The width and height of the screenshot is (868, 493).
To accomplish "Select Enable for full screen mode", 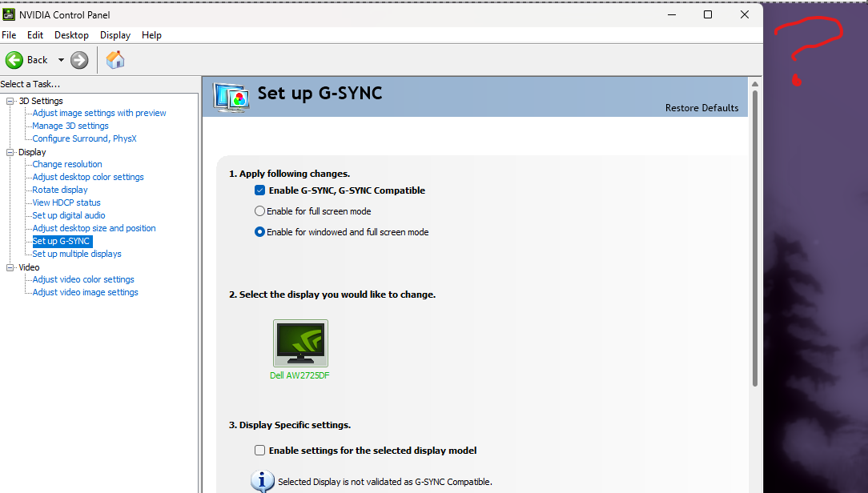I will 259,210.
